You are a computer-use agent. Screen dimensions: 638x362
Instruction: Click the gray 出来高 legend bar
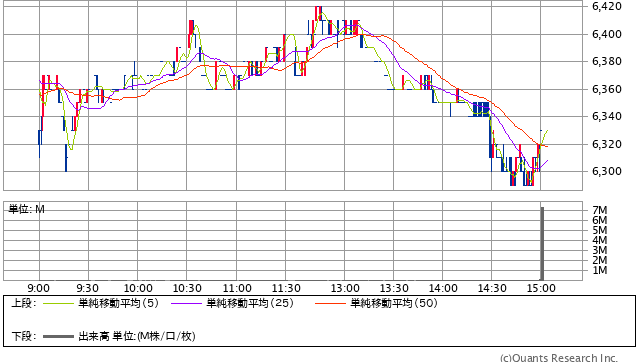click(x=58, y=337)
